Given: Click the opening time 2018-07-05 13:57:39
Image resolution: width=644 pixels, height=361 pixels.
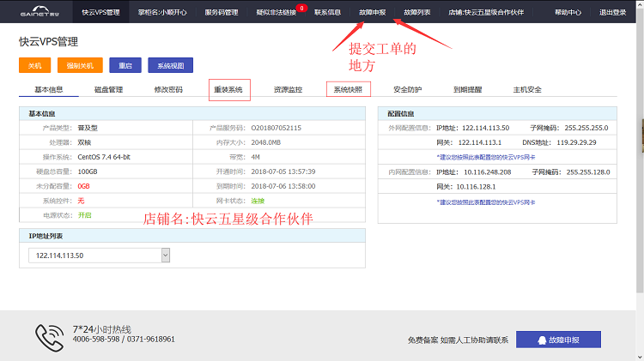Looking at the screenshot, I should (283, 171).
